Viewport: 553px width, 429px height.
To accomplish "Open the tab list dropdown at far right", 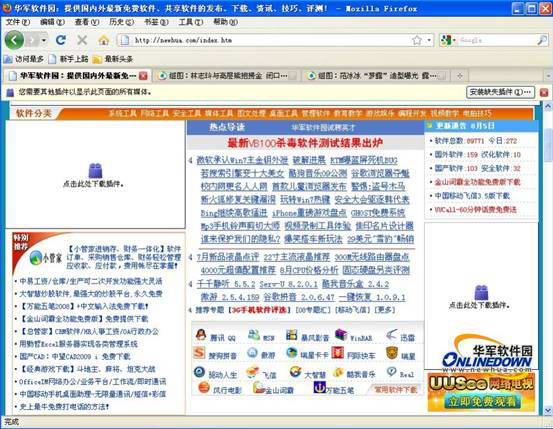I will point(548,75).
